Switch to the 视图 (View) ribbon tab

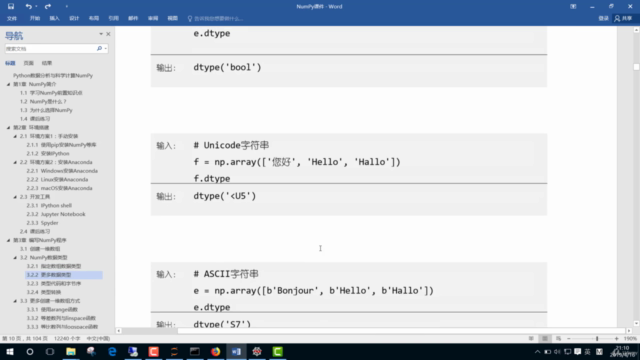coord(173,18)
